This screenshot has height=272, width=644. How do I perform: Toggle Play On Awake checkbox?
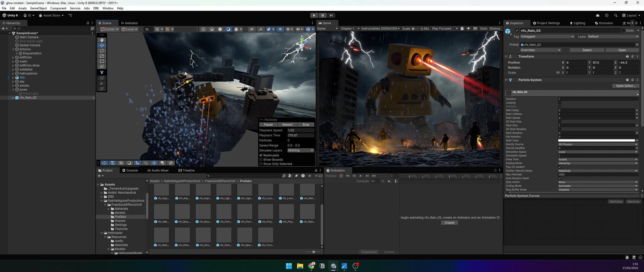point(560,167)
